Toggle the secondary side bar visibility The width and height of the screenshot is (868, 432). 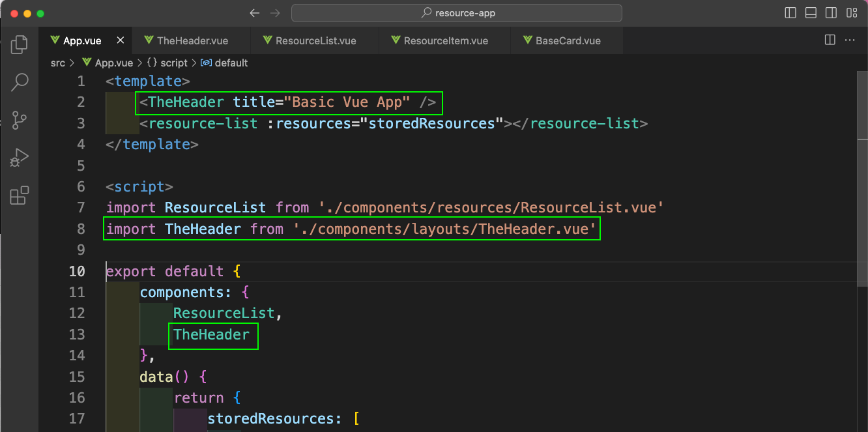pos(831,13)
